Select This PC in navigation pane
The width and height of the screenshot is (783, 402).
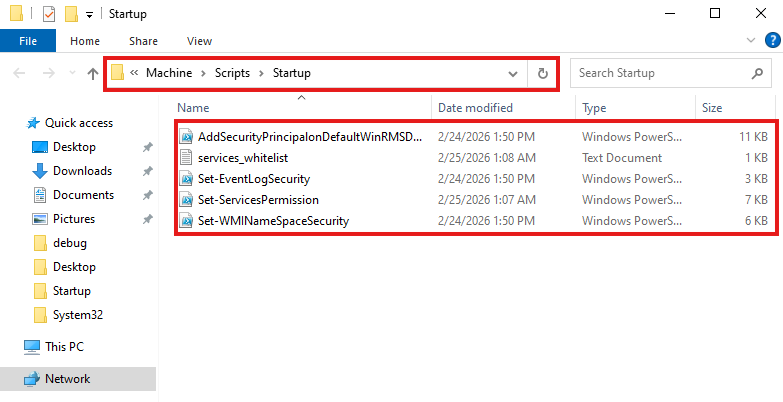pos(66,346)
